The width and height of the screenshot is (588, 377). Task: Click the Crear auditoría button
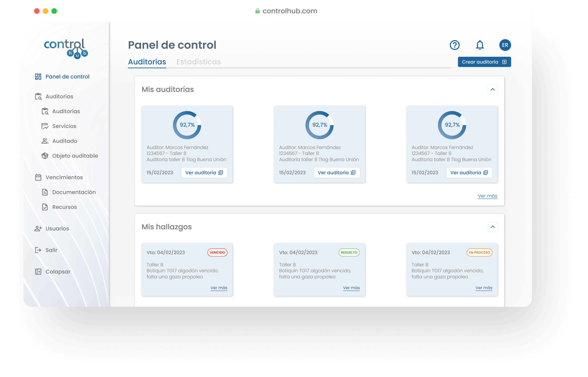coord(484,62)
